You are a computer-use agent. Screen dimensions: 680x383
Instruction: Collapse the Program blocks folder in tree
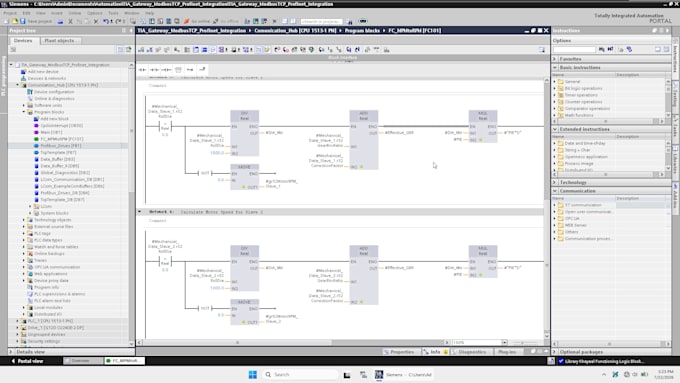(x=24, y=112)
